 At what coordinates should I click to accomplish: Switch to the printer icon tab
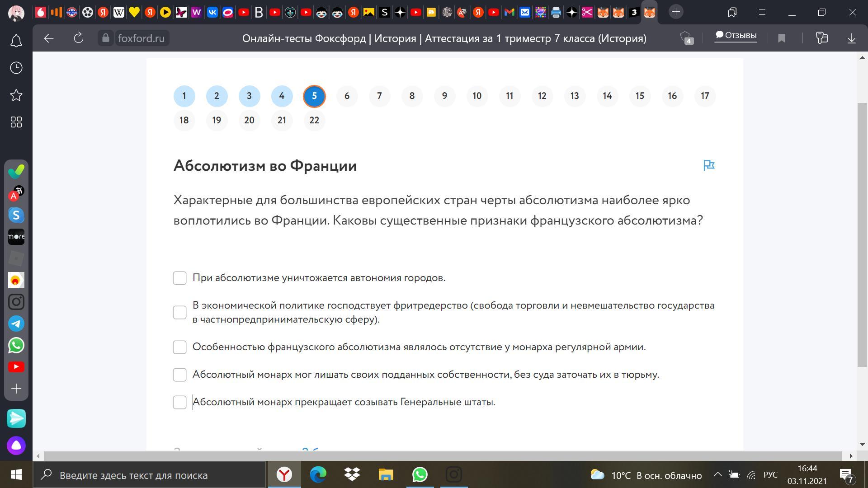(x=556, y=12)
